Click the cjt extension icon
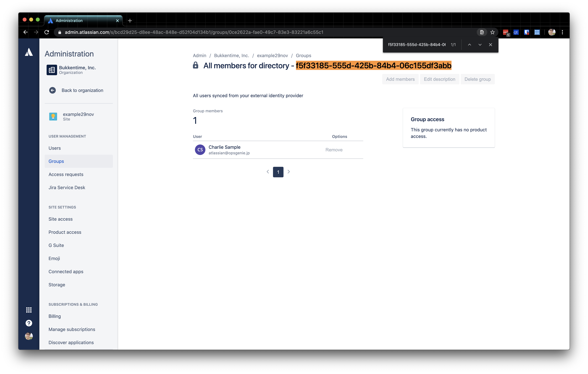Image resolution: width=588 pixels, height=374 pixels. 516,32
